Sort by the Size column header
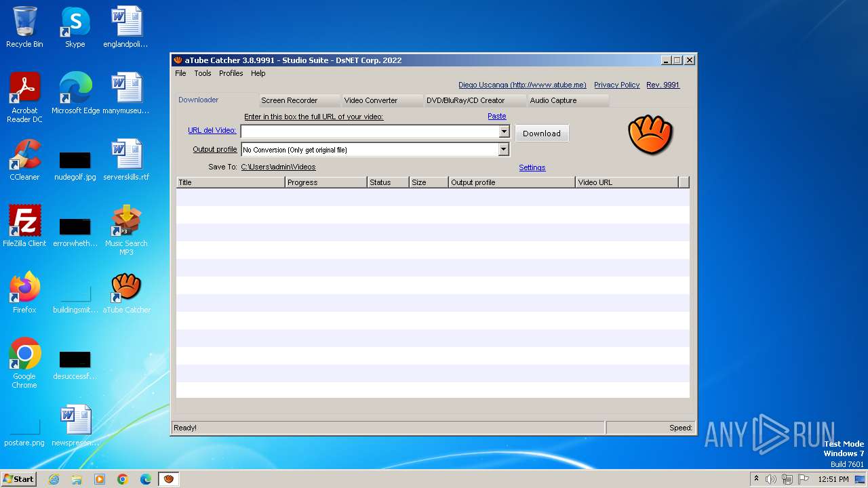Viewport: 868px width, 488px height. point(429,182)
